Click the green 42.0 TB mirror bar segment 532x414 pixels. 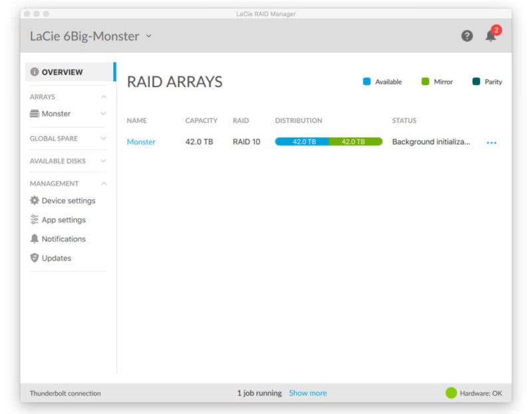356,142
